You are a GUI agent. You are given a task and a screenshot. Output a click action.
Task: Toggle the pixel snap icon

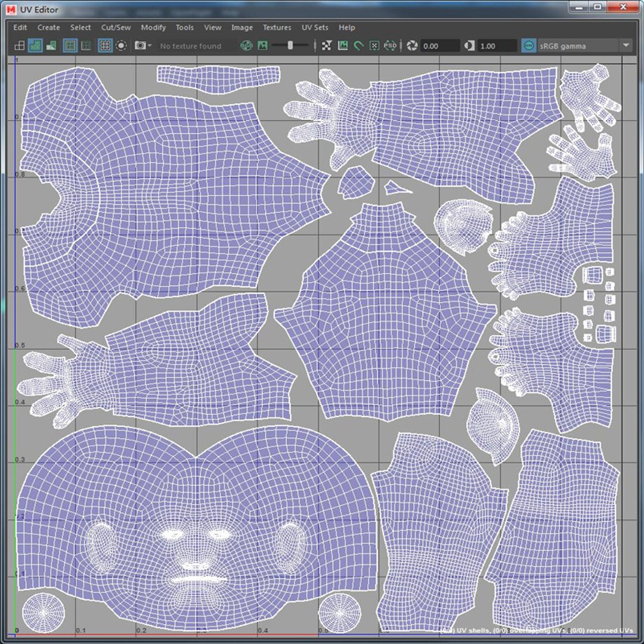(x=374, y=45)
